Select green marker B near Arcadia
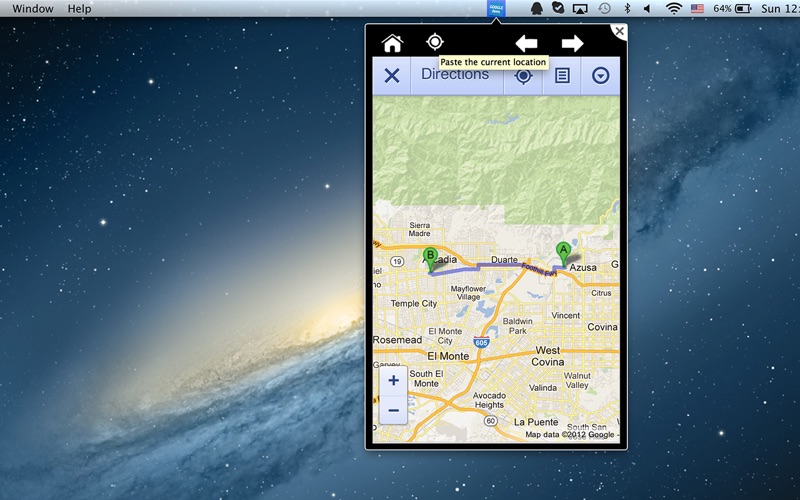Image resolution: width=800 pixels, height=500 pixels. pos(430,260)
